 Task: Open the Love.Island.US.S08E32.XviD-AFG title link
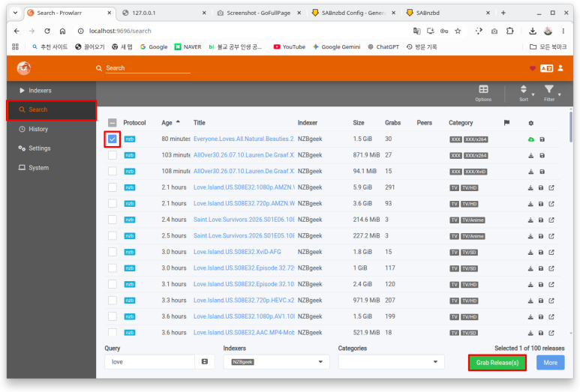coord(237,252)
